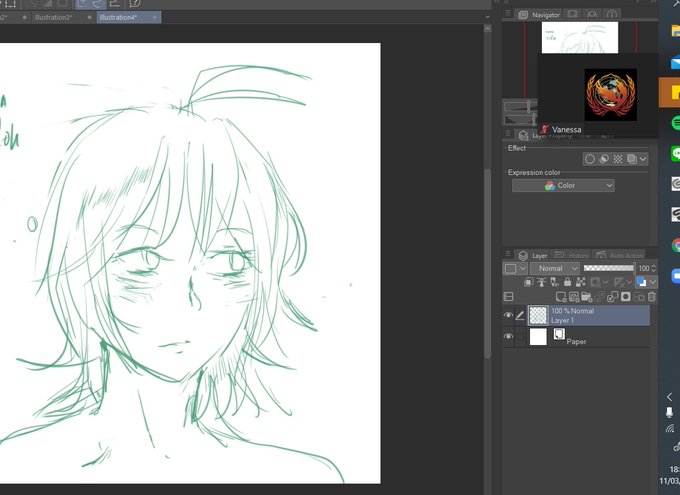Click the Layer 1 pen editing indicator
This screenshot has width=680, height=495.
(520, 315)
